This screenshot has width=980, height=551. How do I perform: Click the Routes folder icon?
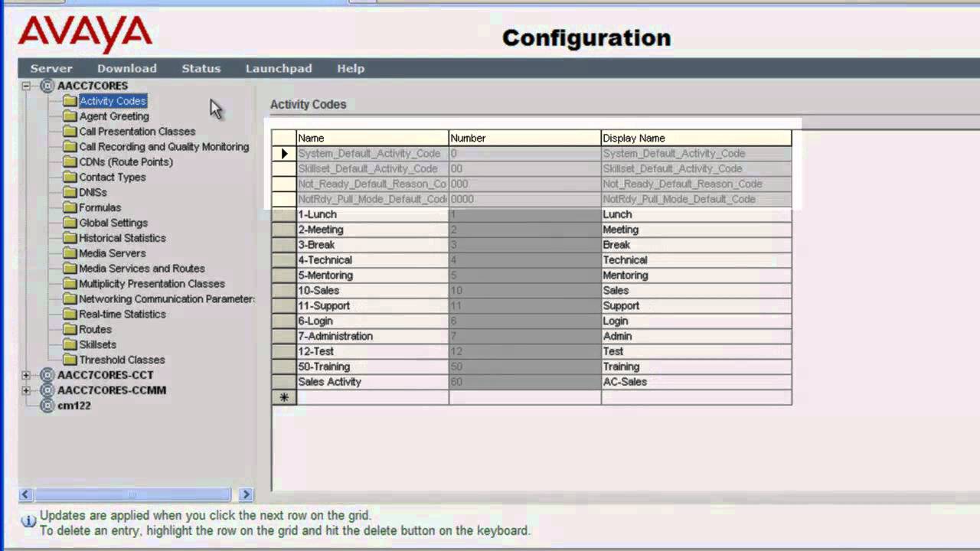[x=70, y=329]
